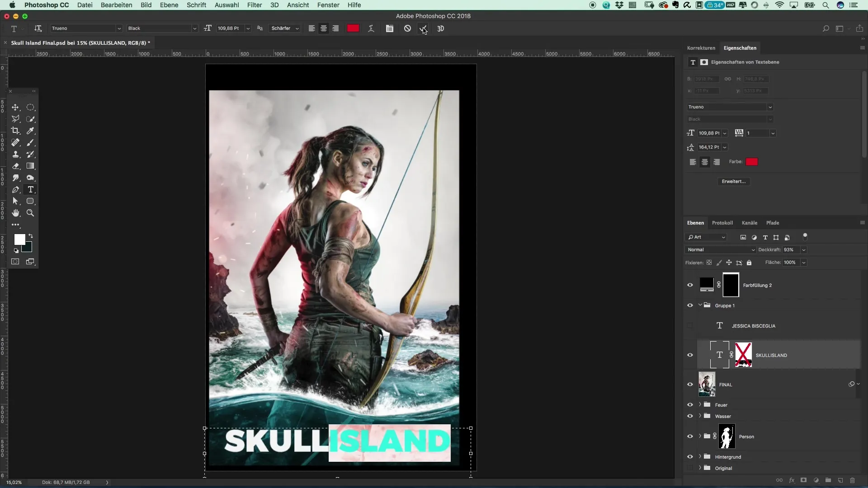Select the Quick Selection tool
This screenshot has height=488, width=868.
[30, 119]
